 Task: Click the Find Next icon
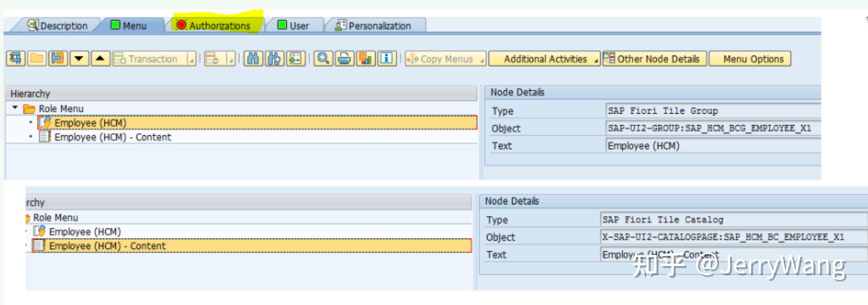click(x=274, y=58)
